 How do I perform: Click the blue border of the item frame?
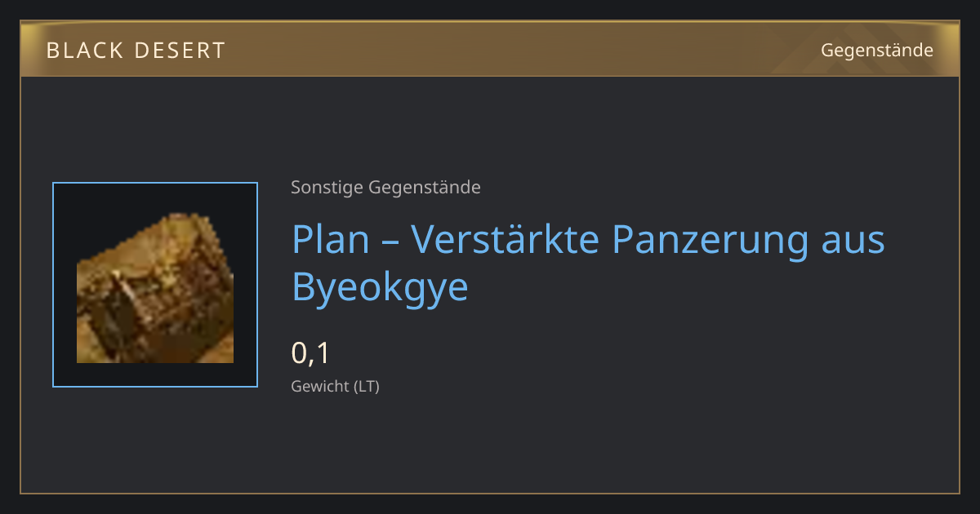(x=53, y=285)
